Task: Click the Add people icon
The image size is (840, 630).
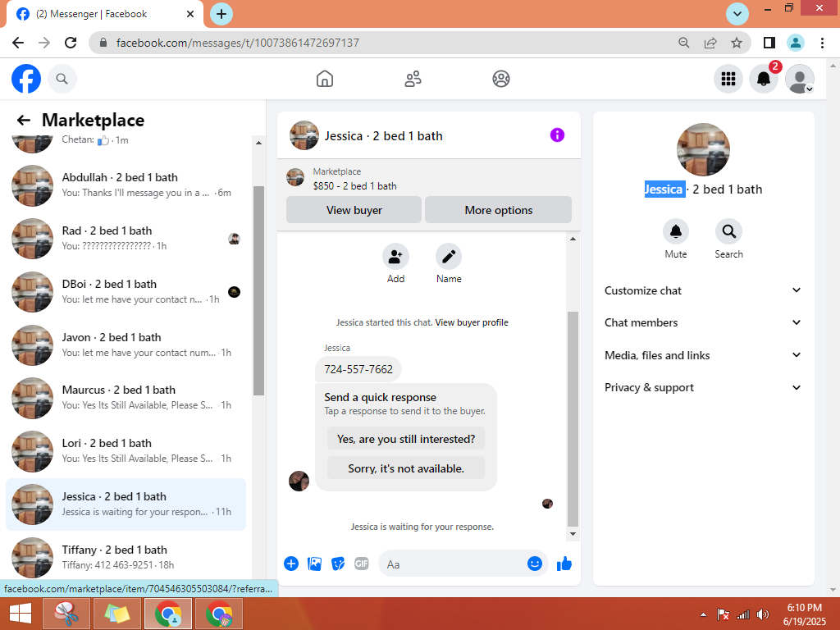Action: (395, 257)
